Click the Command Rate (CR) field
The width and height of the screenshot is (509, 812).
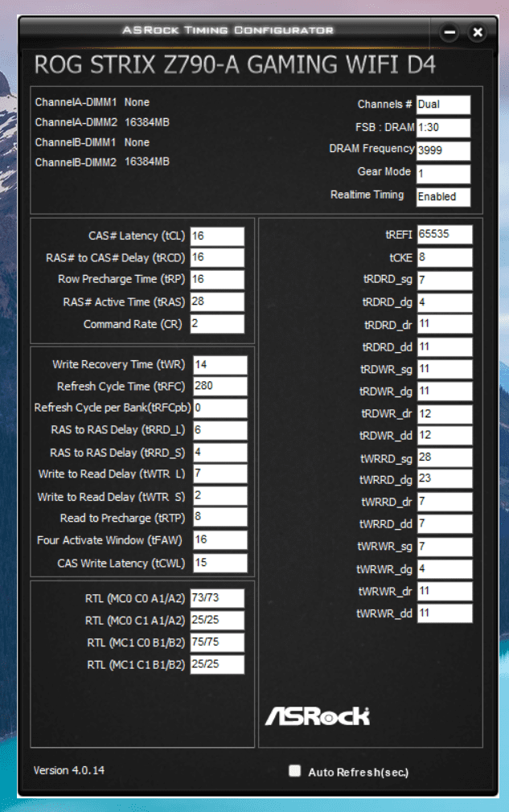point(217,324)
